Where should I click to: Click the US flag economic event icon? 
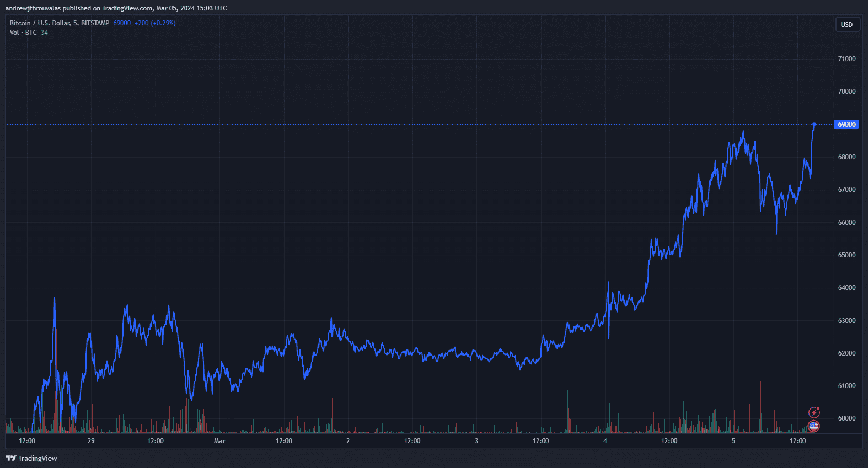click(x=813, y=426)
